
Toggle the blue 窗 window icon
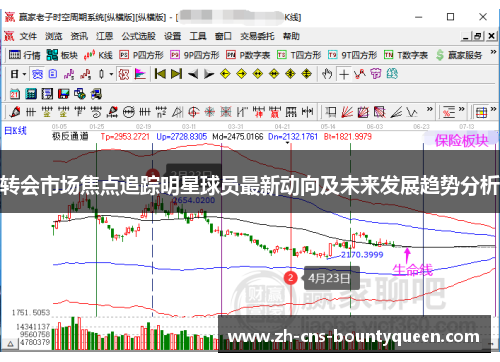[37, 74]
